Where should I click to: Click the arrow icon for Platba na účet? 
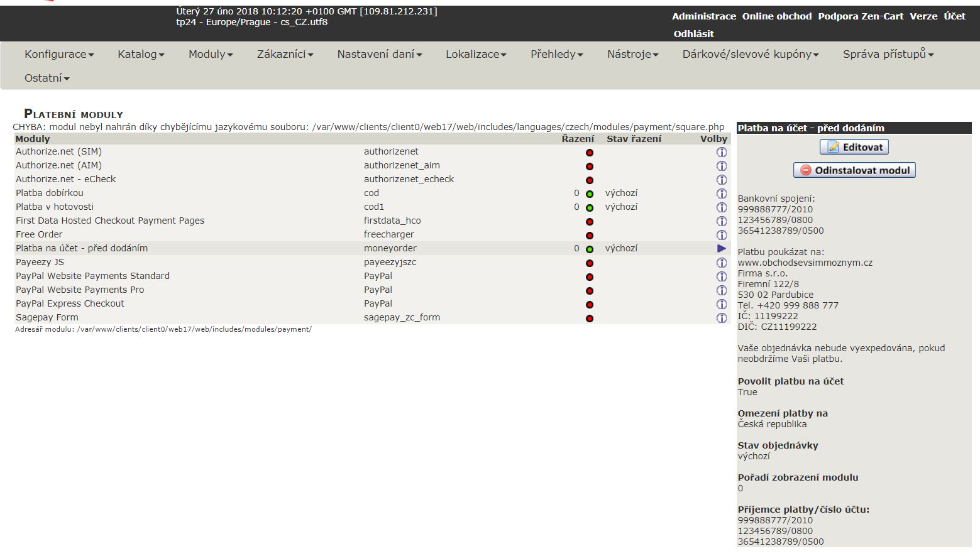(x=721, y=249)
